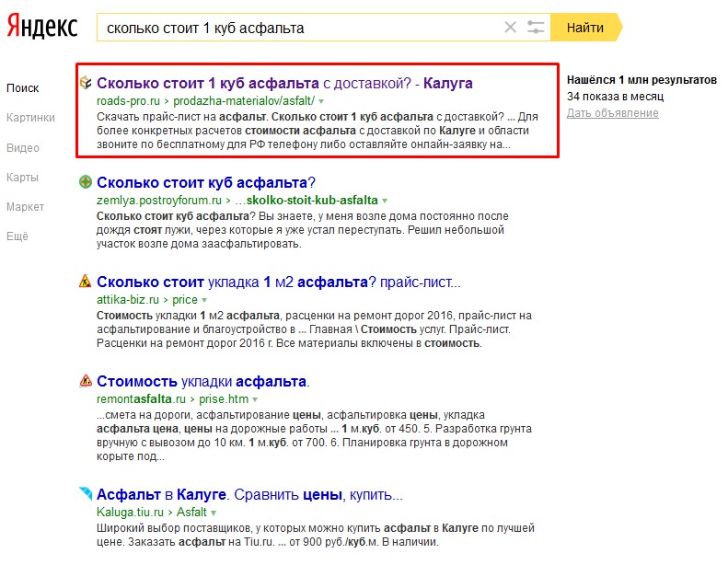The width and height of the screenshot is (728, 565).
Task: Click the prise.htm URL path
Action: pos(224,398)
